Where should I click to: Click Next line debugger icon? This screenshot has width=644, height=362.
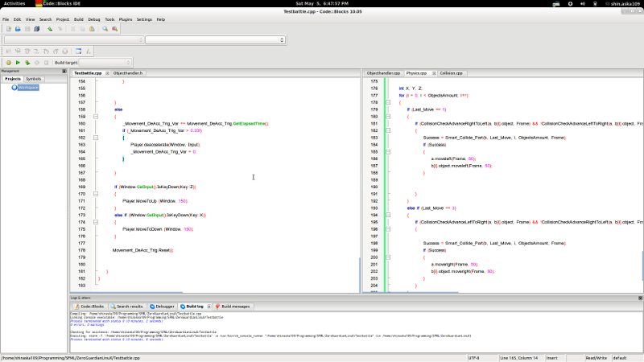pyautogui.click(x=27, y=51)
